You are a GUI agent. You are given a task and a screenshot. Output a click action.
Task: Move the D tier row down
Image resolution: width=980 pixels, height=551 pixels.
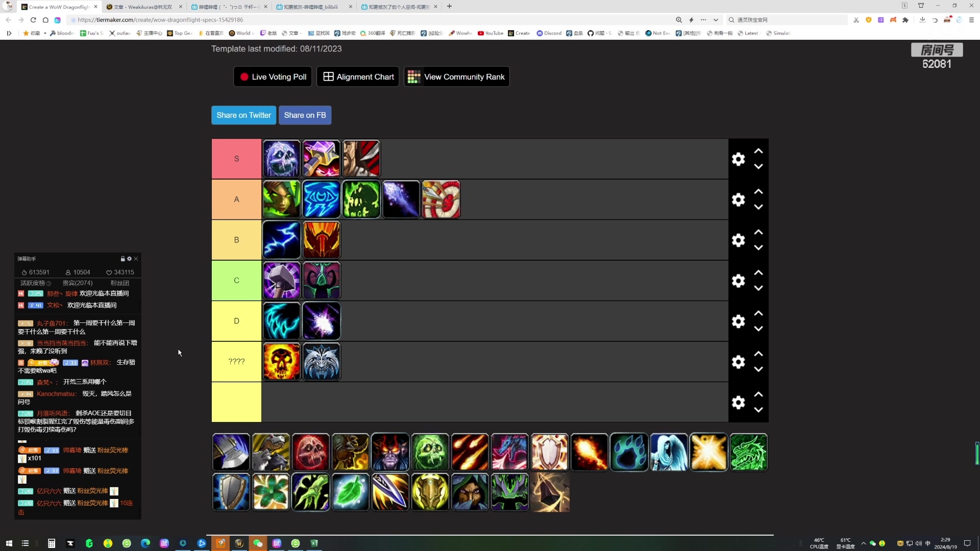[x=758, y=329]
